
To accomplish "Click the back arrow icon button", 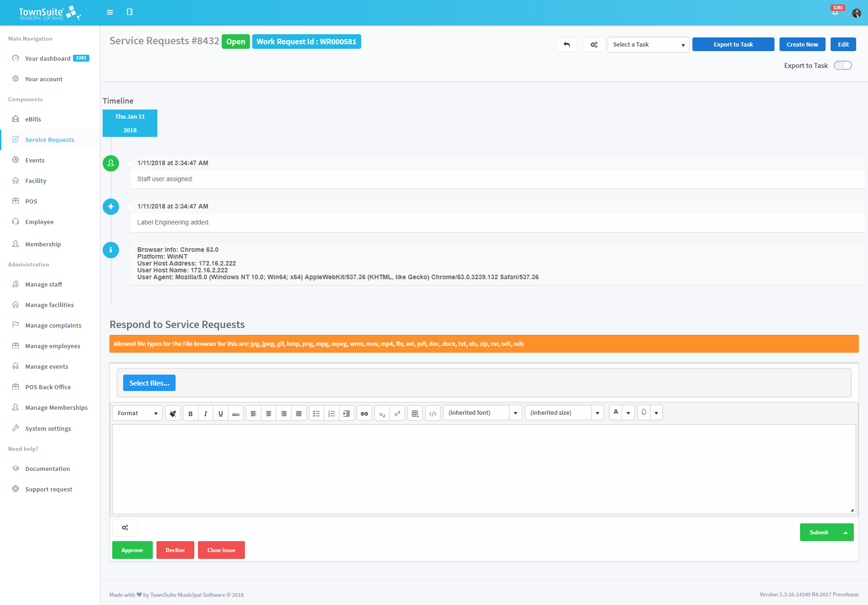I will (567, 45).
